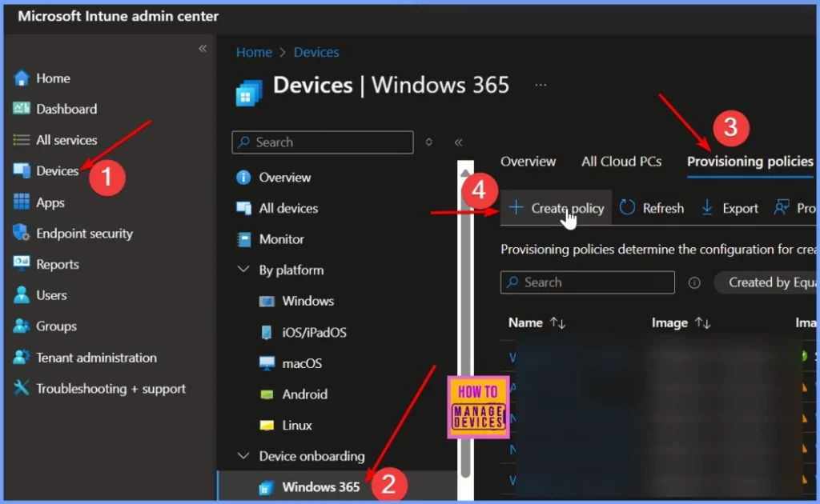820x504 pixels.
Task: Open the Tenant administration icon
Action: (x=22, y=358)
